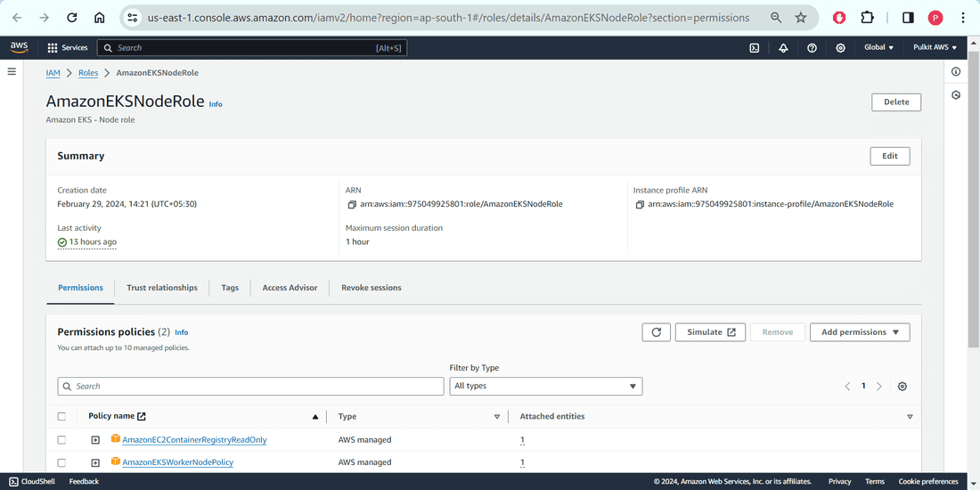980x490 pixels.
Task: Click the help question mark icon
Action: click(x=812, y=47)
